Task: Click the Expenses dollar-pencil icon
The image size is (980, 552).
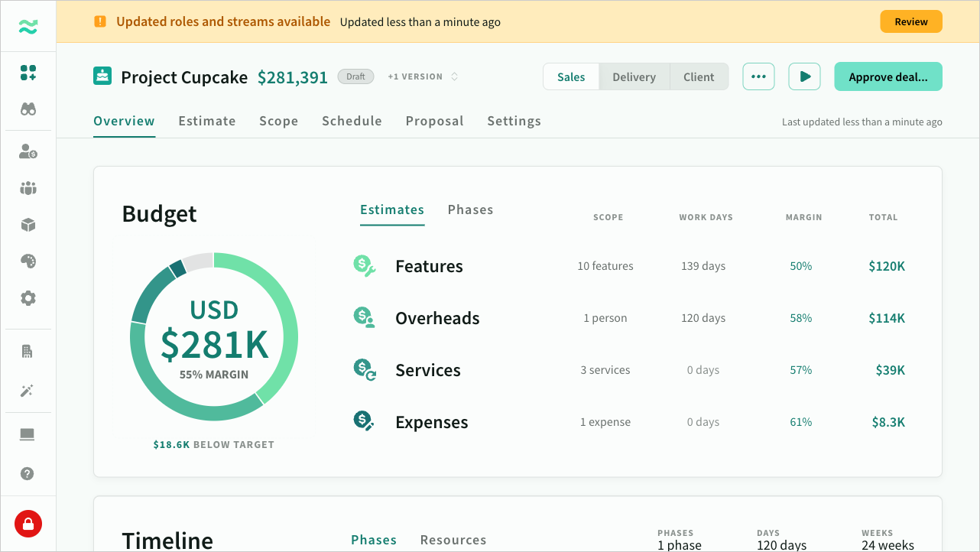Action: (364, 422)
